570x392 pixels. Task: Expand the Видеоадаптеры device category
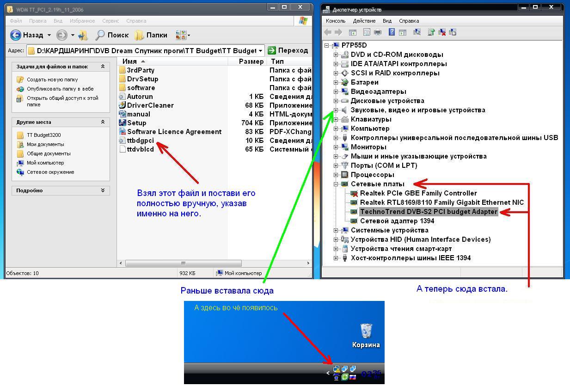click(336, 92)
